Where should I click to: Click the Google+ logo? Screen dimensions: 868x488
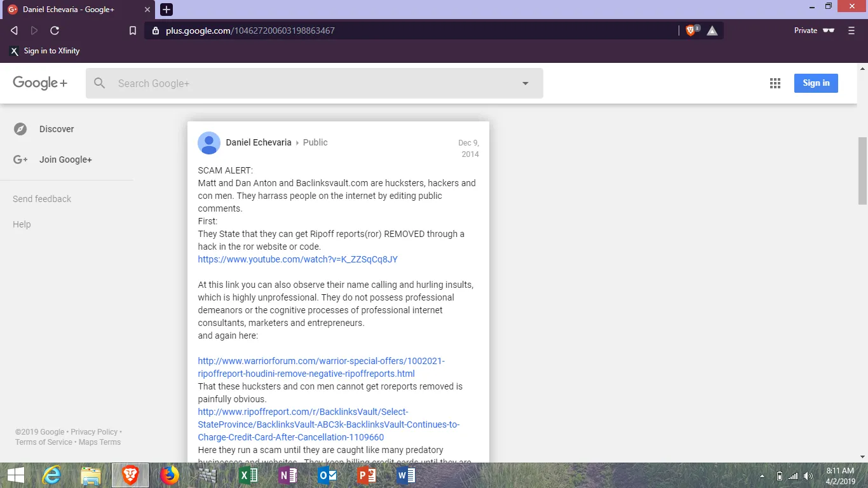[40, 83]
